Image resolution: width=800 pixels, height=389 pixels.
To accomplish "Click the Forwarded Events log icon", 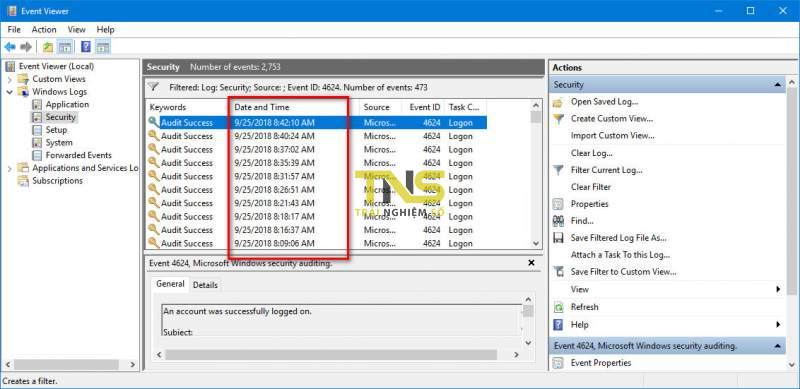I will [37, 155].
